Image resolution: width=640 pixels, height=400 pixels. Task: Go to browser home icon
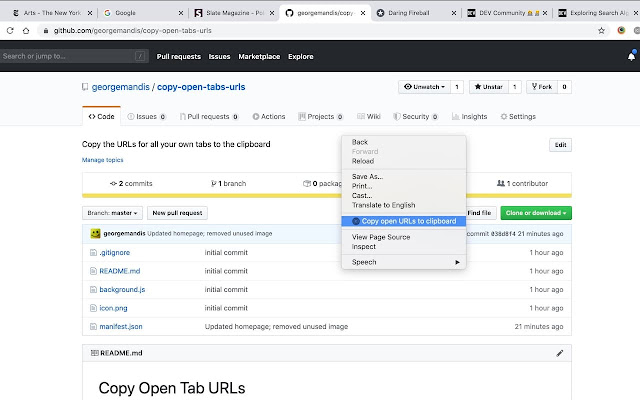pos(26,31)
